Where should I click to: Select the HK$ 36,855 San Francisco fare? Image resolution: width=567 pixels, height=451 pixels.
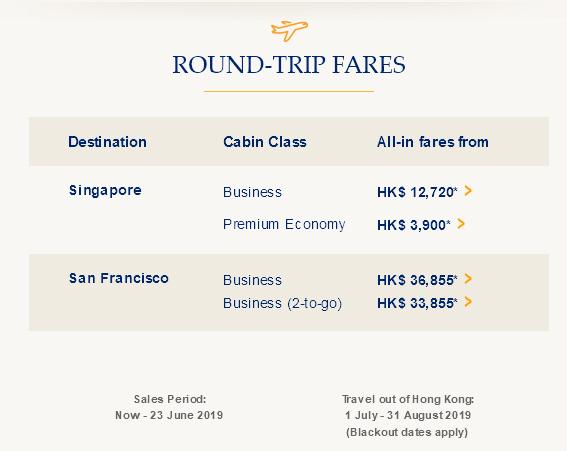(x=417, y=280)
